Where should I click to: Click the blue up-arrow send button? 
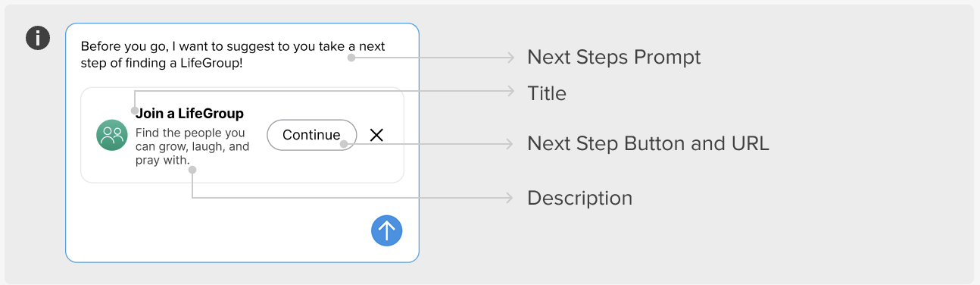[386, 230]
